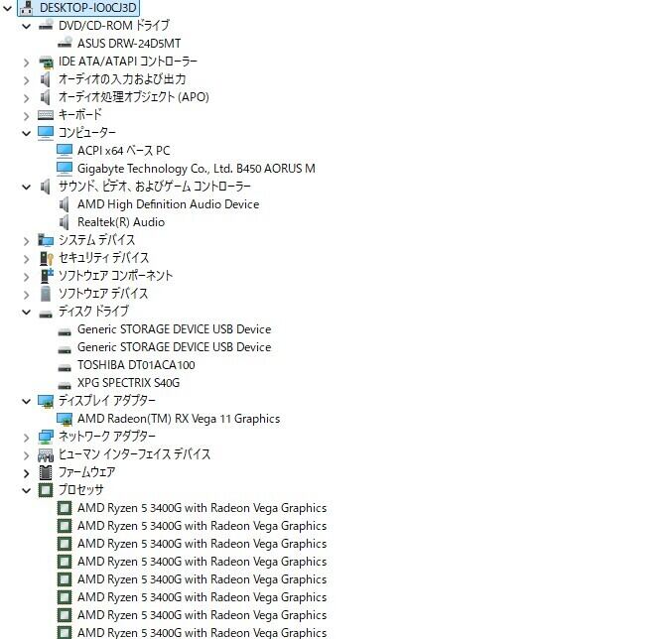672x639 pixels.
Task: Click the DVD/CD-ROM drive category icon
Action: point(46,25)
